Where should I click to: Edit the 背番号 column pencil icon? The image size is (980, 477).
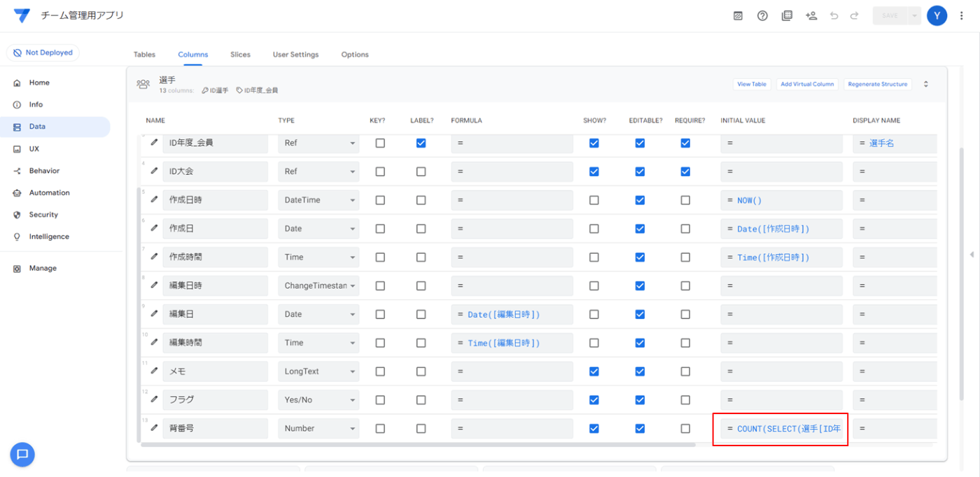click(x=154, y=428)
